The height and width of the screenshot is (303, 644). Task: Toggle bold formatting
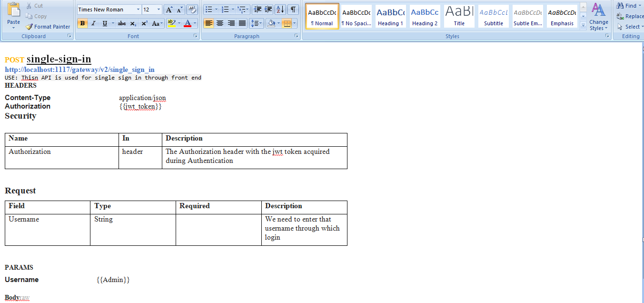(82, 23)
